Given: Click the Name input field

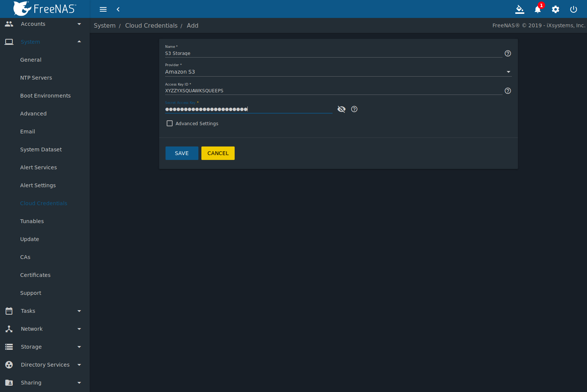Looking at the screenshot, I should coord(334,53).
